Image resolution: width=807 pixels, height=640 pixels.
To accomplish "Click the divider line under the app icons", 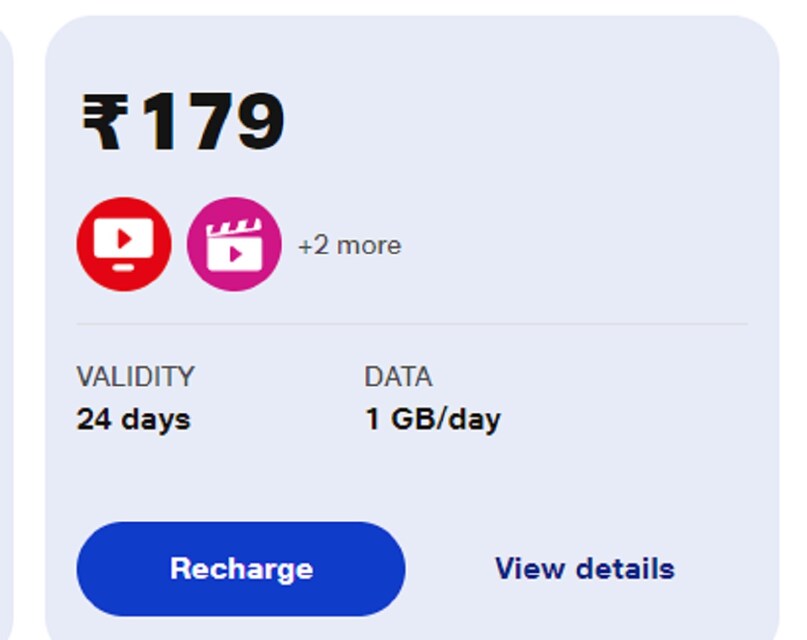I will 412,324.
